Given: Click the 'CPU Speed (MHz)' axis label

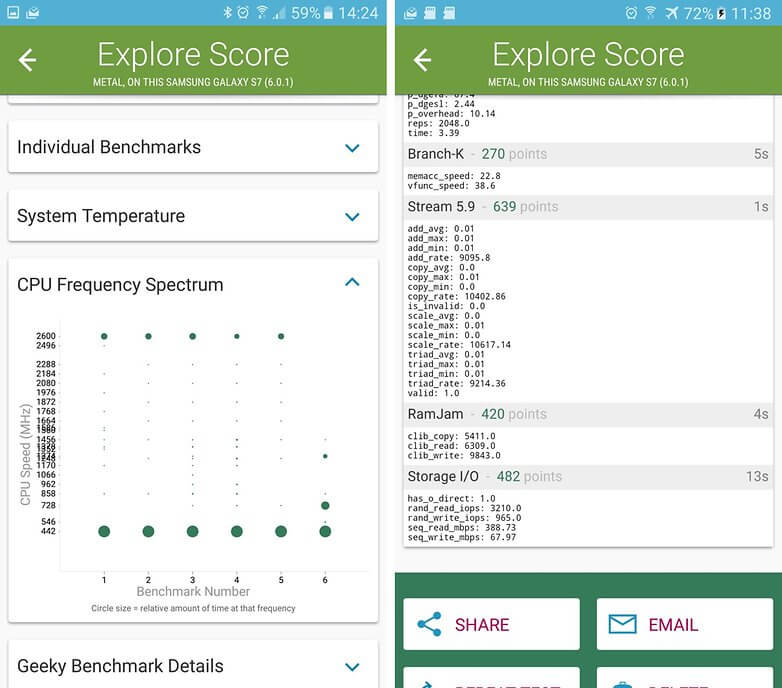Looking at the screenshot, I should tap(25, 454).
